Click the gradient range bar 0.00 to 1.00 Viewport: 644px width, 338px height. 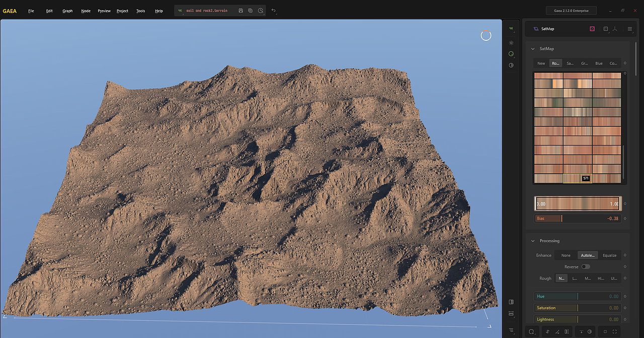coord(578,204)
